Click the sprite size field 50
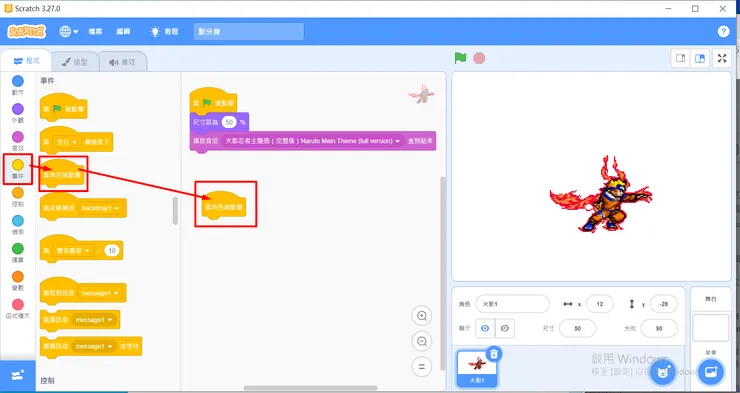 578,328
